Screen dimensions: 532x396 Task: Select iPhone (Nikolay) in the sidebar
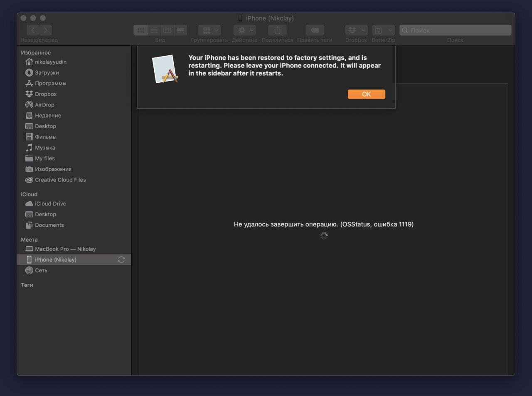(x=74, y=260)
